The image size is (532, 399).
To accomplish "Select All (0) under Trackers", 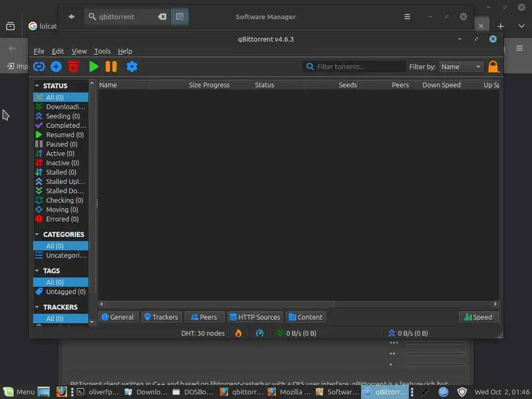I will point(61,318).
